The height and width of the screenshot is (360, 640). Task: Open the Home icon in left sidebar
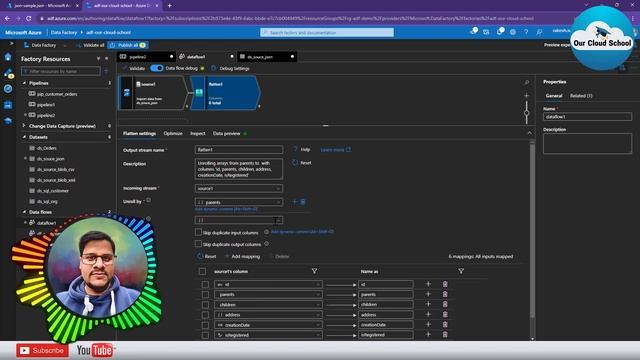(x=8, y=57)
